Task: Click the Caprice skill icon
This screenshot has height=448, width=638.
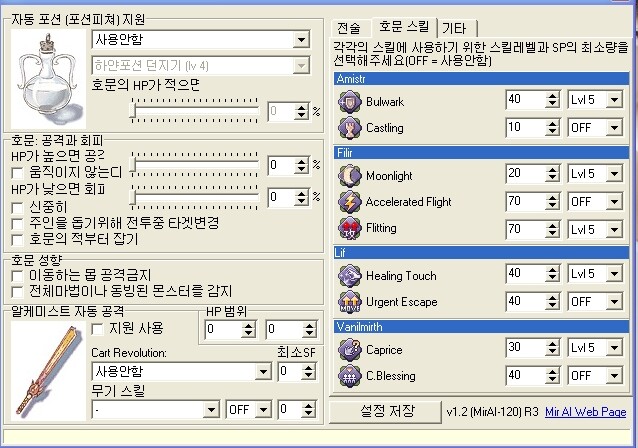Action: [x=350, y=348]
